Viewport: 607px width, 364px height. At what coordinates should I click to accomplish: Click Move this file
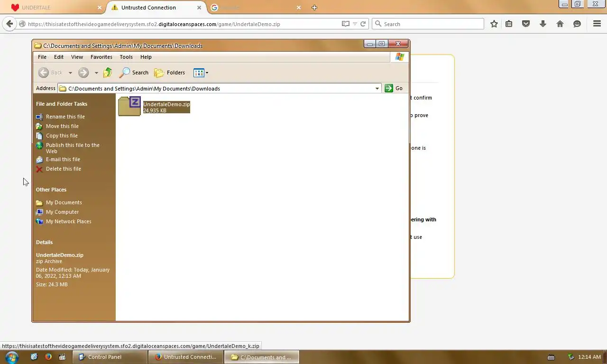[62, 126]
